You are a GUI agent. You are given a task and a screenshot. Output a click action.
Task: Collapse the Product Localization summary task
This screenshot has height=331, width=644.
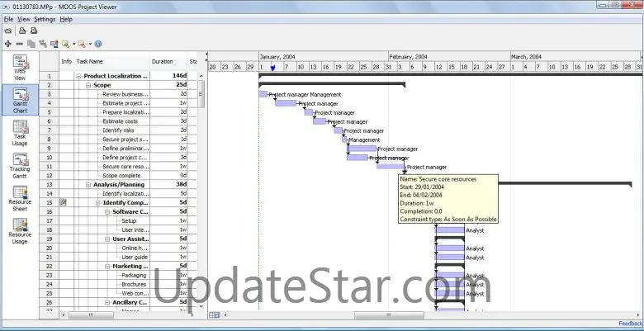(78, 76)
